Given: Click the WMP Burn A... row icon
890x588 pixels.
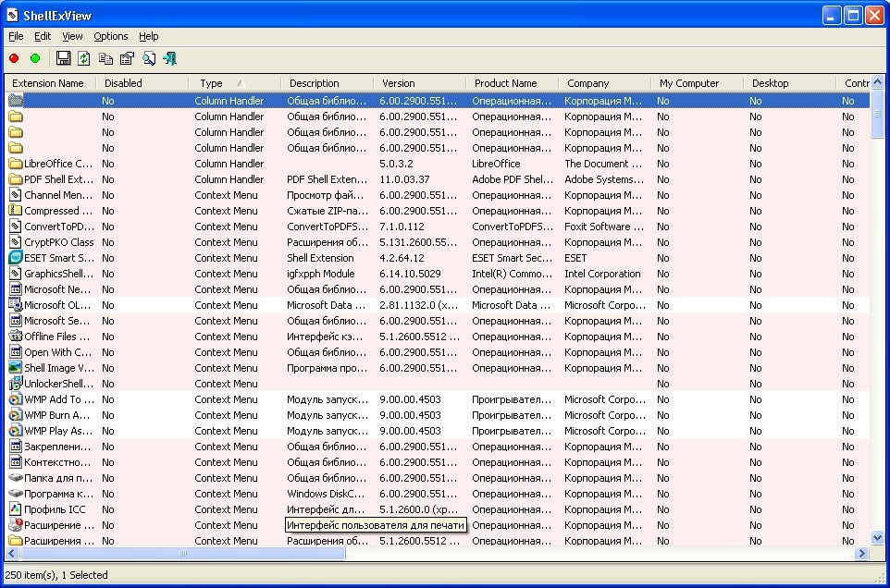Looking at the screenshot, I should click(x=16, y=415).
